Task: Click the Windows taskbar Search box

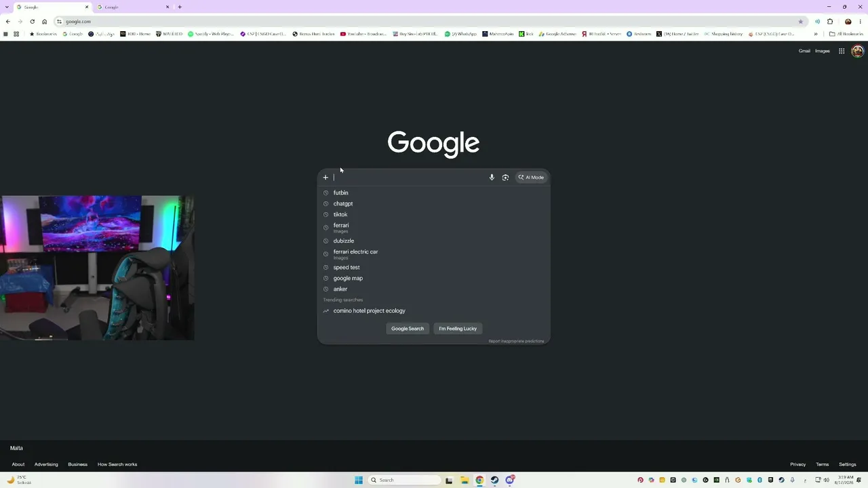Action: click(404, 480)
